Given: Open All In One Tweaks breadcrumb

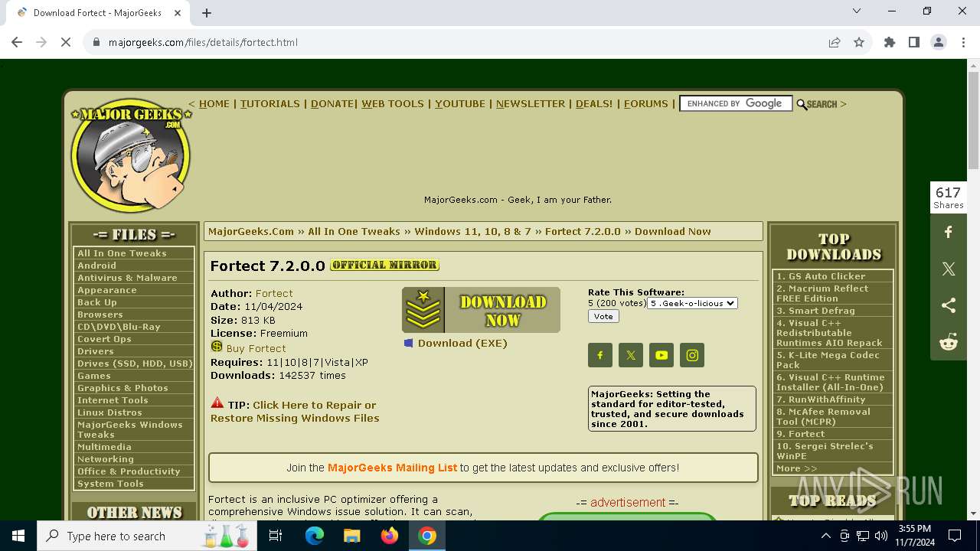Looking at the screenshot, I should click(354, 231).
